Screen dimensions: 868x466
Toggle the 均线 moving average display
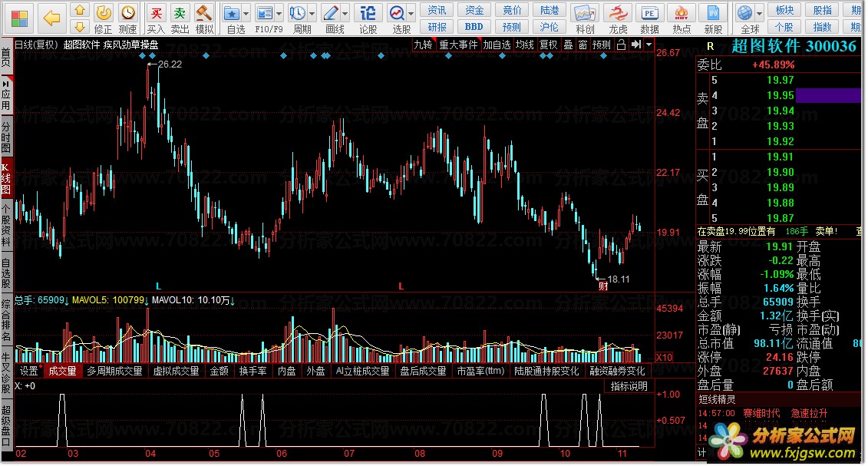[525, 45]
